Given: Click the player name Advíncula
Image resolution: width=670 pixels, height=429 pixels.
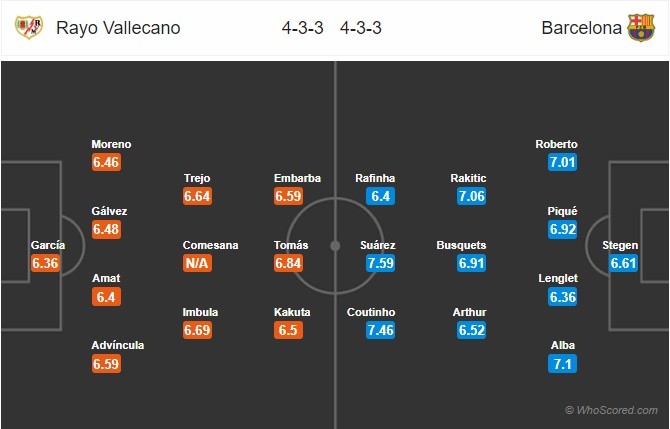Looking at the screenshot, I should 118,345.
